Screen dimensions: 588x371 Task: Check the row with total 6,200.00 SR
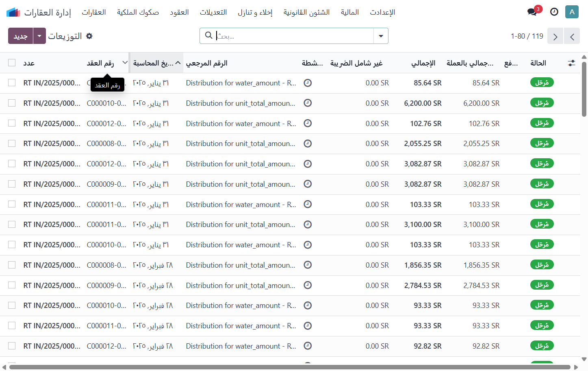(12, 103)
